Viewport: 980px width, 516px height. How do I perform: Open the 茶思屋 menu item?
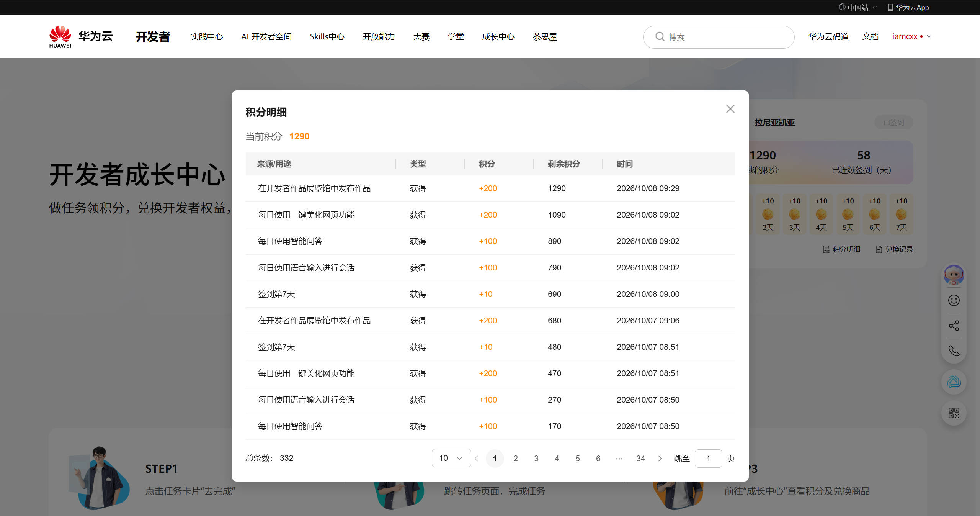(x=545, y=37)
